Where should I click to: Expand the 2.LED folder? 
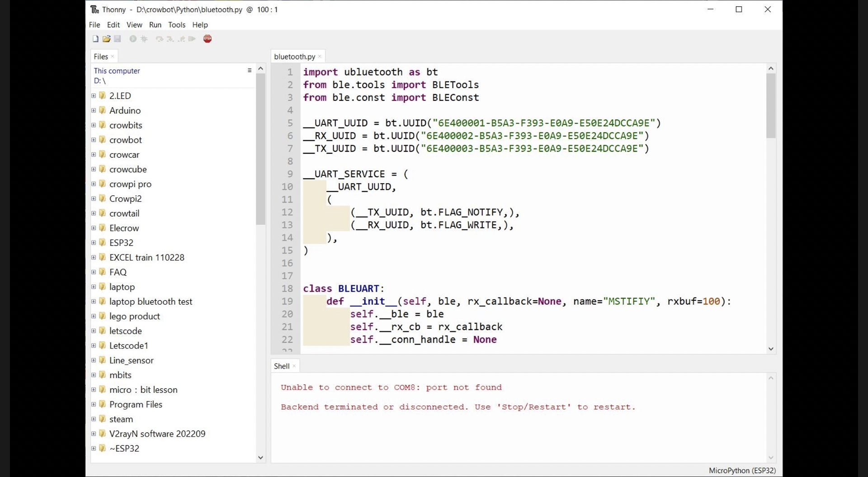(x=94, y=96)
